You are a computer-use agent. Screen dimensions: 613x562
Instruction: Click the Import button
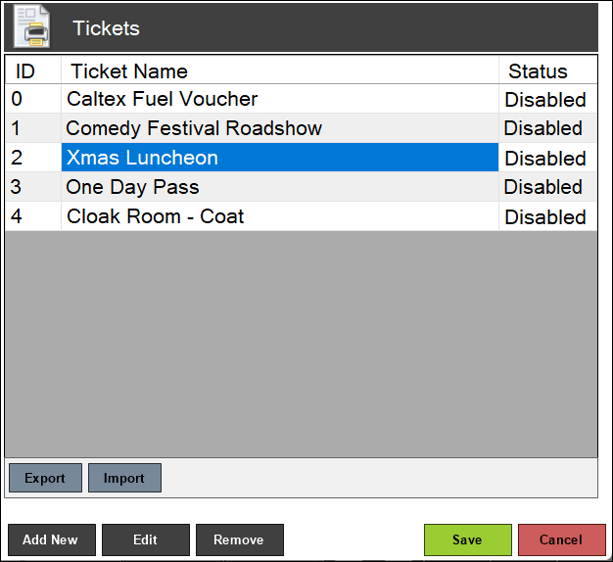coord(125,478)
